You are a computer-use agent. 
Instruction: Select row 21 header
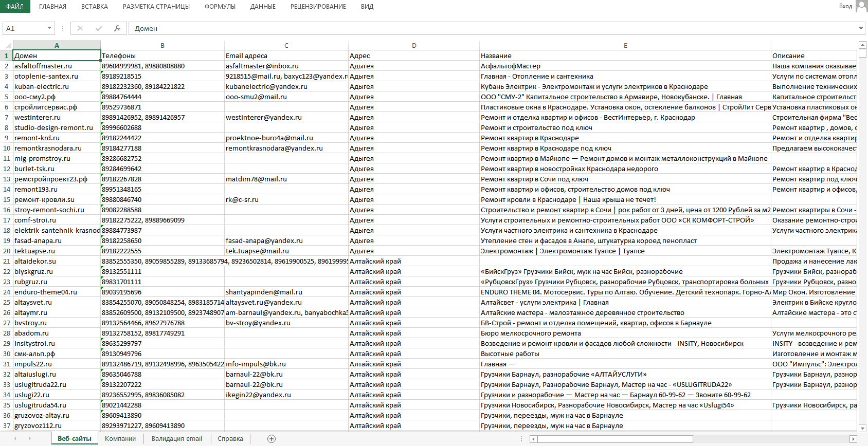tap(6, 261)
